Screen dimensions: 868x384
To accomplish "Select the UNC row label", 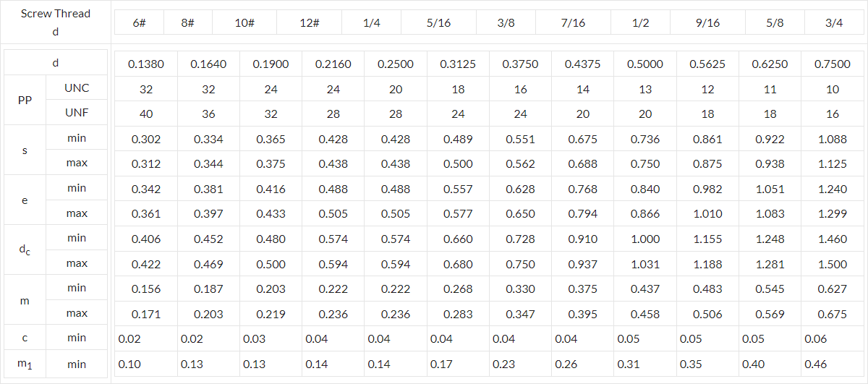I will [77, 88].
